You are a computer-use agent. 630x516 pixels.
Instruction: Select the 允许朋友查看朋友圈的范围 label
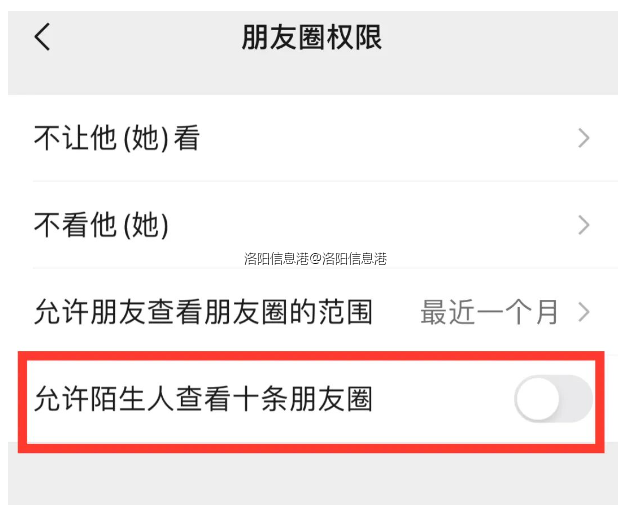point(203,312)
